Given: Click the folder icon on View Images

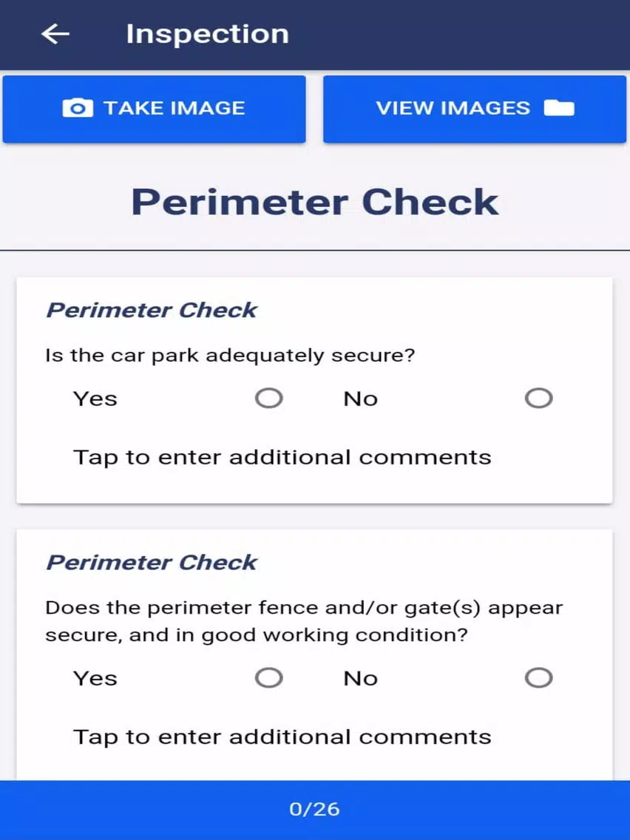Looking at the screenshot, I should point(559,108).
